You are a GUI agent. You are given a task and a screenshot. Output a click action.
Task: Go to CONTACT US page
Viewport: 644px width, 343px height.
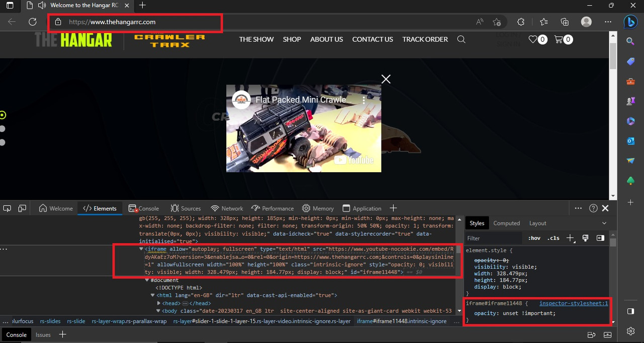(372, 39)
